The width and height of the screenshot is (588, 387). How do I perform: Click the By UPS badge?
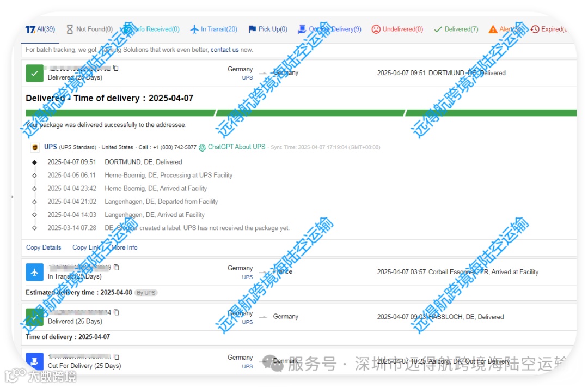coord(146,293)
